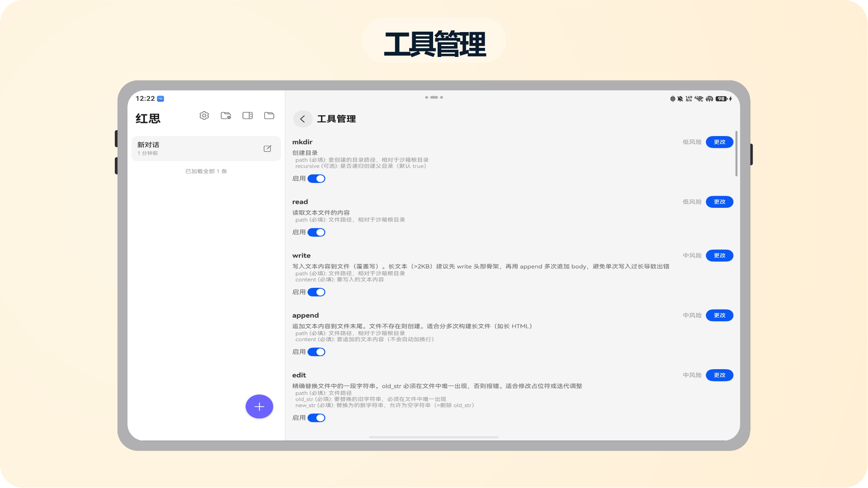Click the 创建目录 description
868x488 pixels.
click(x=305, y=153)
